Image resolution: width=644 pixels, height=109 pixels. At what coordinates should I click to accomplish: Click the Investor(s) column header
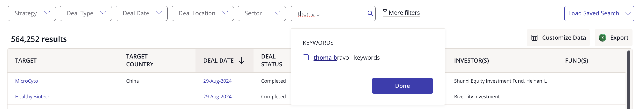(471, 61)
